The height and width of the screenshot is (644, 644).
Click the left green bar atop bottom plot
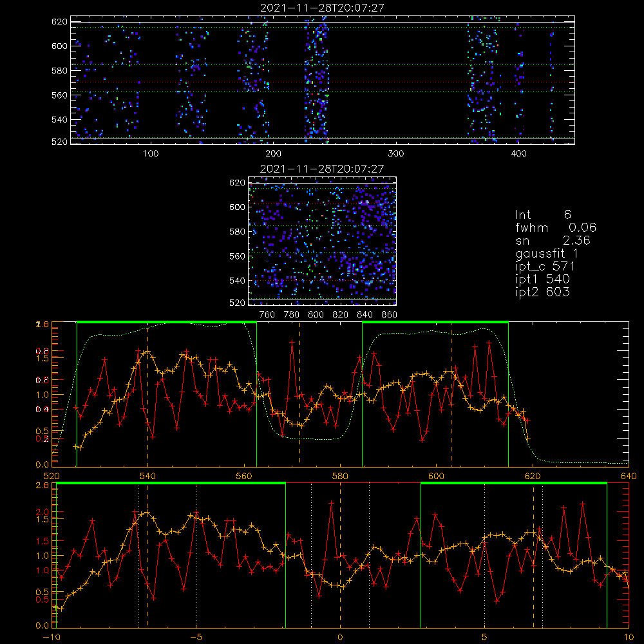pos(171,484)
